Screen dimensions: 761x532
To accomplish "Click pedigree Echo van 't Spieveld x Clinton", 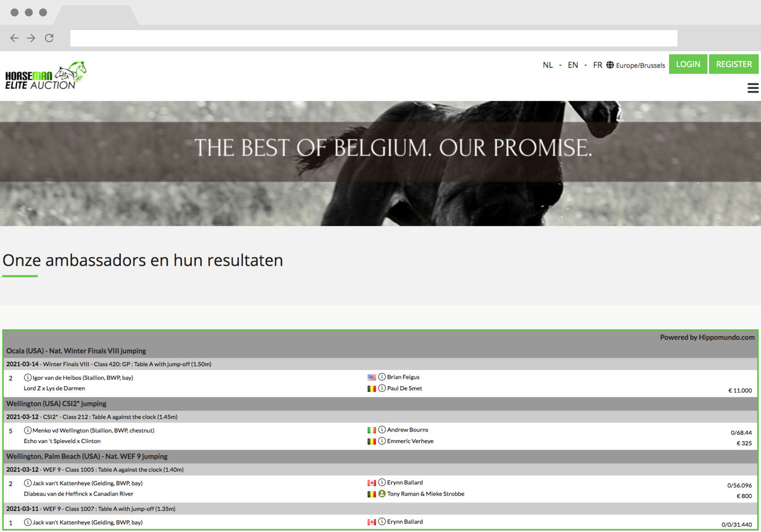I will click(x=62, y=441).
